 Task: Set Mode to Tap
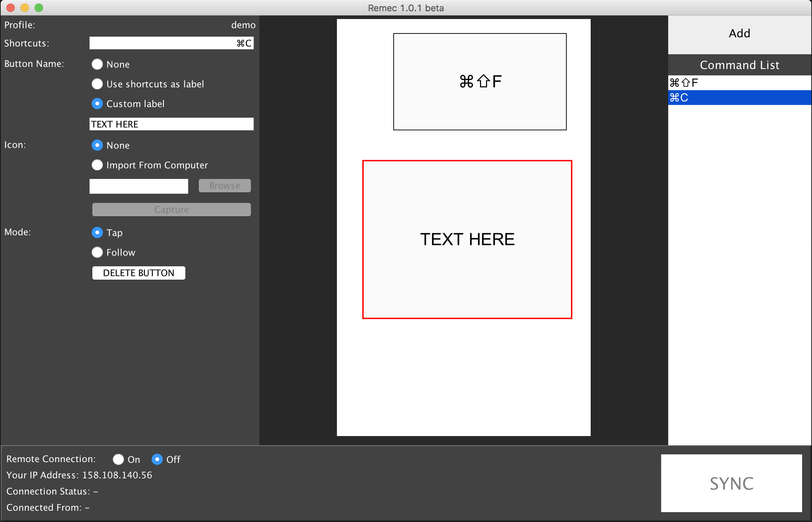tap(97, 232)
